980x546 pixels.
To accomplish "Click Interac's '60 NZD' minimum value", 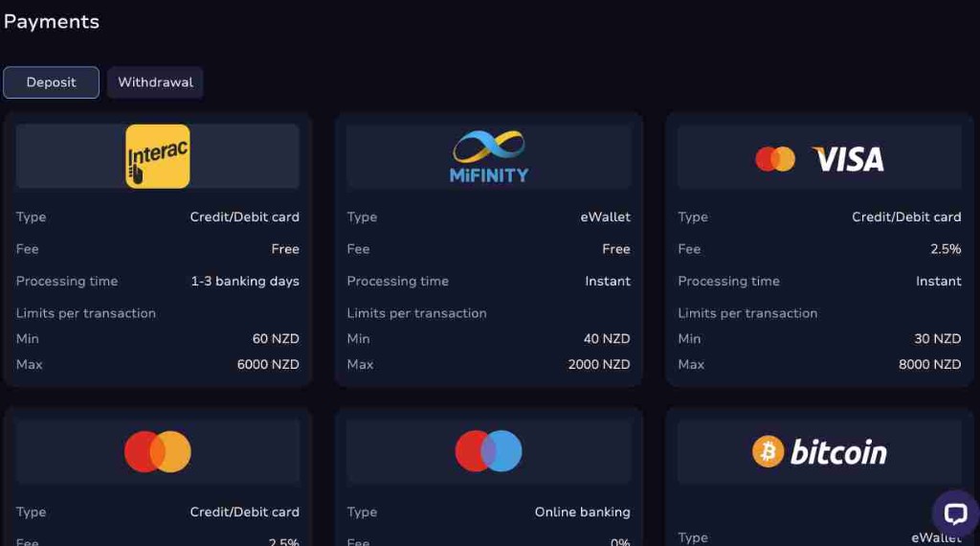I will (276, 339).
